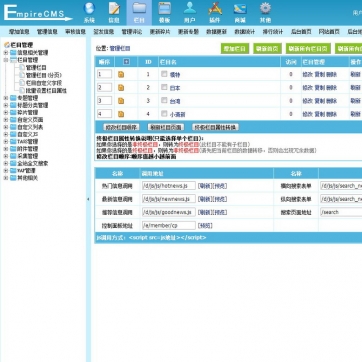
Task: Click the orange page icon in row ID 2
Action: (121, 88)
